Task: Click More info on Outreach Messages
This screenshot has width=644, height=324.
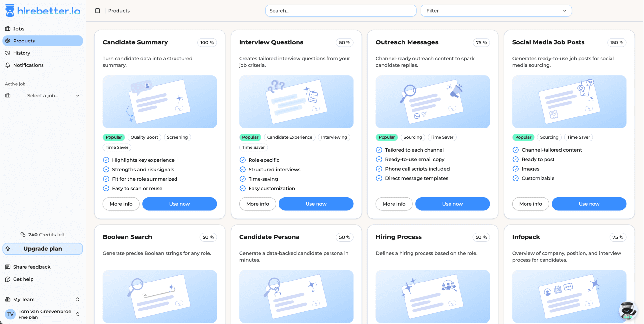Action: 394,204
